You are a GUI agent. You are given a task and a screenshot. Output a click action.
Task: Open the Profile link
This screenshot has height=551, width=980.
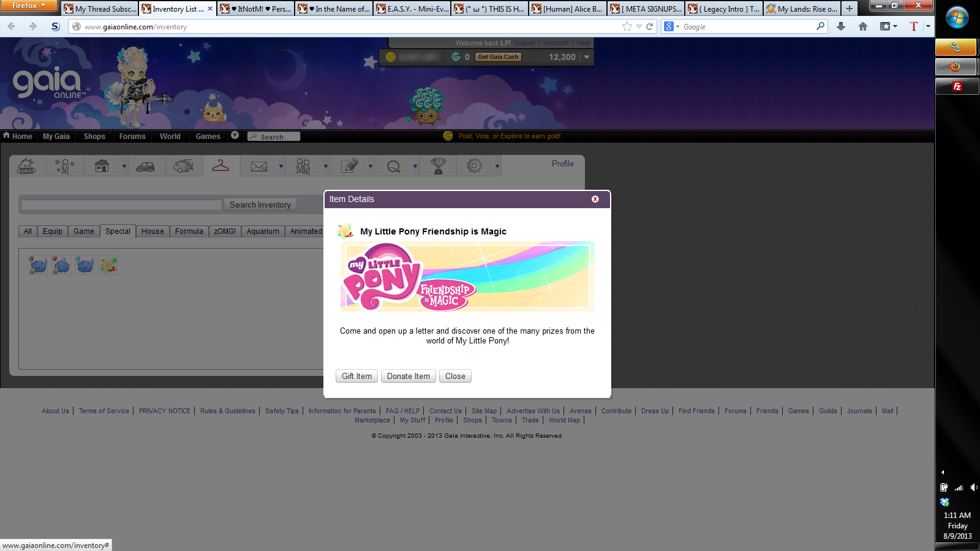pos(562,163)
